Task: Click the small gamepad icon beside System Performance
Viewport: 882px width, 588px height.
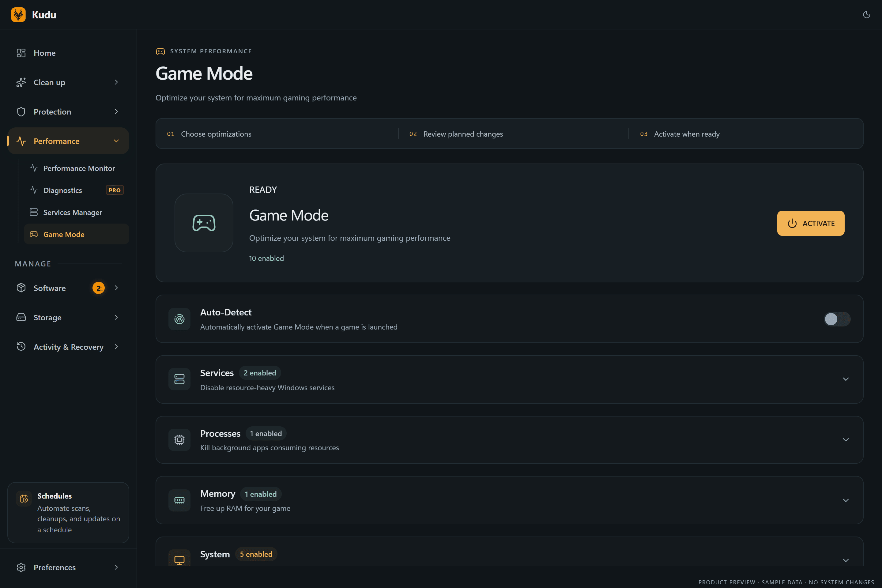Action: (160, 51)
